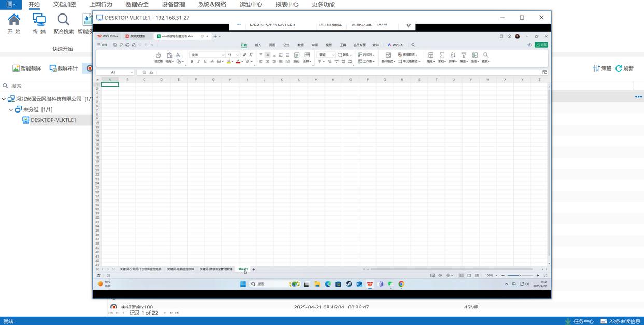Open the fill color bucket swatch

pyautogui.click(x=229, y=61)
